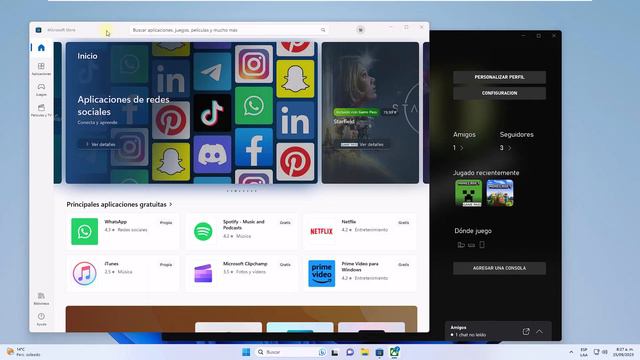Image resolution: width=640 pixels, height=360 pixels.
Task: Click the carousel page indicator dots
Action: click(x=242, y=191)
